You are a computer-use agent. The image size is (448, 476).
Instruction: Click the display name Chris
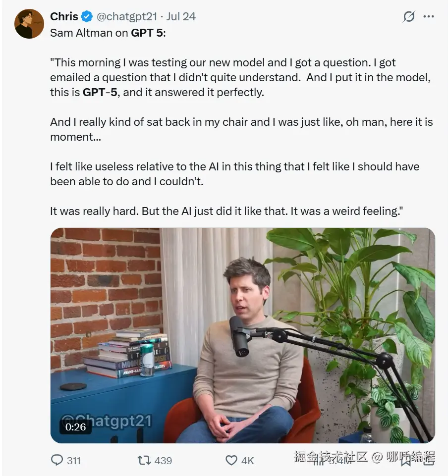point(64,16)
